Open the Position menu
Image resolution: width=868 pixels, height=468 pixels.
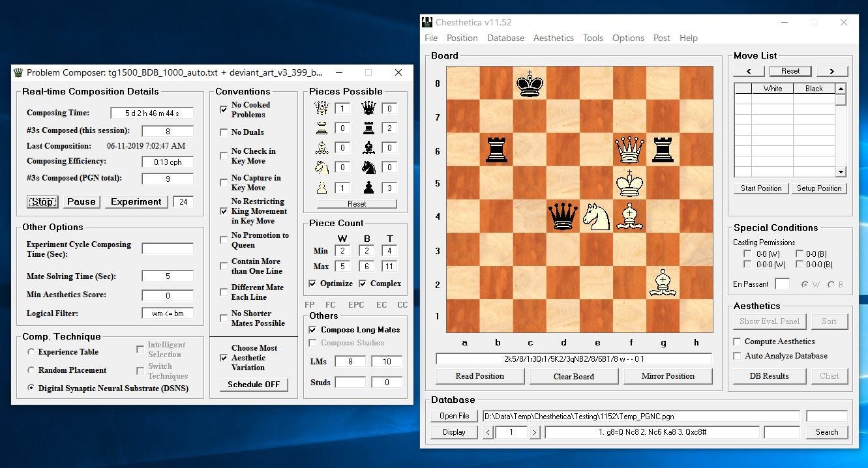pyautogui.click(x=462, y=38)
